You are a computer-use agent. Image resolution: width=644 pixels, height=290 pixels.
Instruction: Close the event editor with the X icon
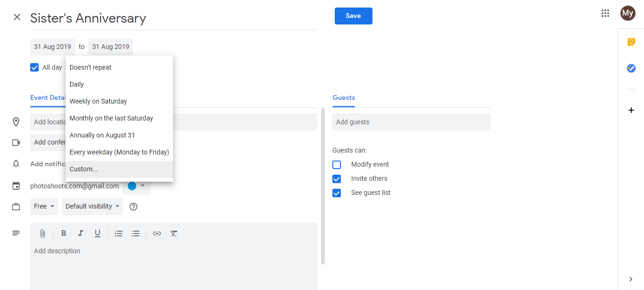[x=17, y=17]
